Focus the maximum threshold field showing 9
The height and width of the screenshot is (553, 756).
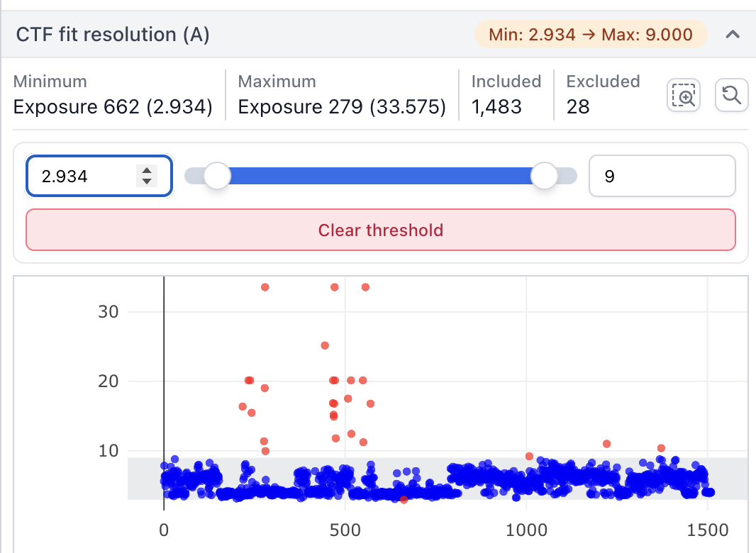click(662, 176)
